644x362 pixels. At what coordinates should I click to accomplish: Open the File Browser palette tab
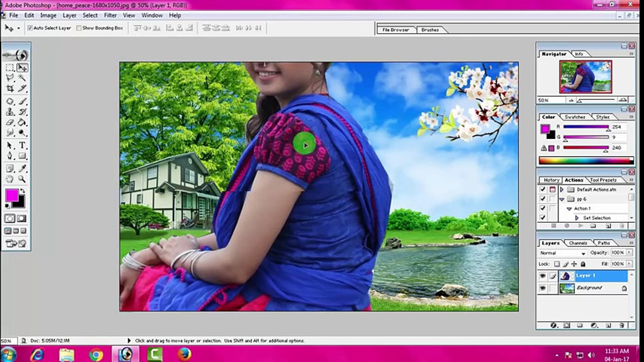coord(395,30)
